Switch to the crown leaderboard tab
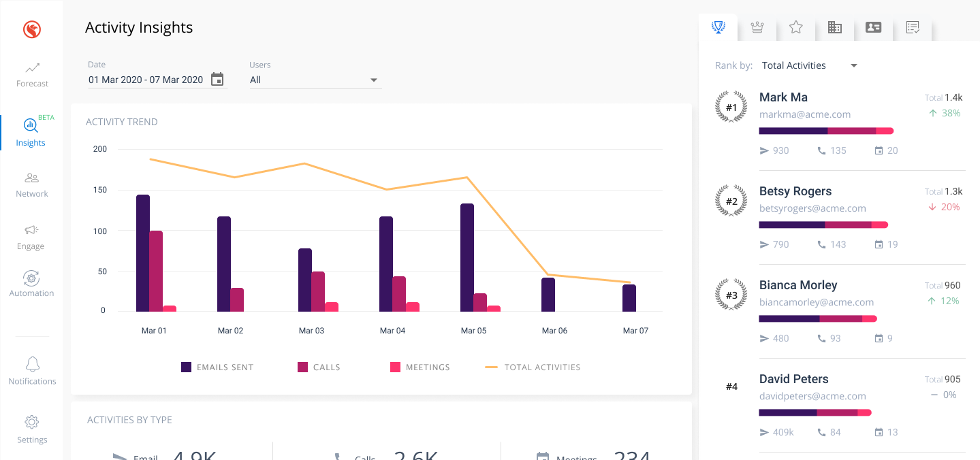980x460 pixels. coord(757,27)
